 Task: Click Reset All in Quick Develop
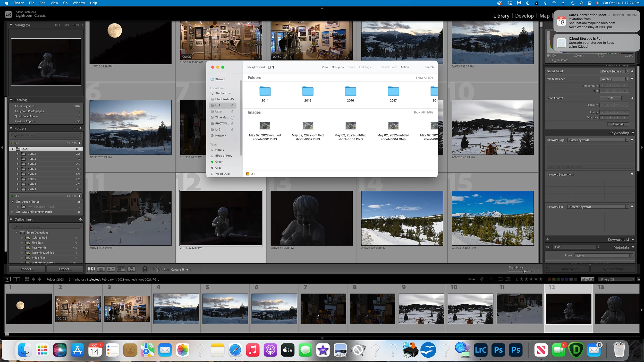[x=618, y=124]
